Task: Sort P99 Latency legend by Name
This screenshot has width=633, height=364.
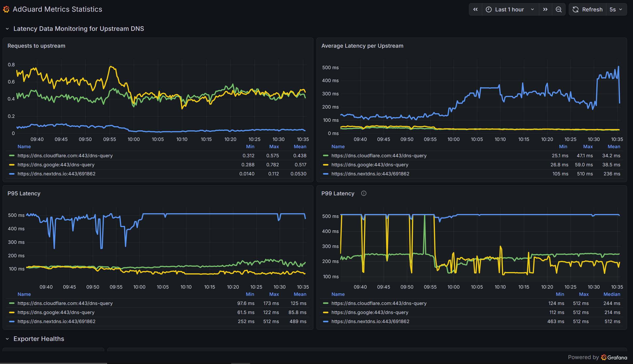Action: click(x=338, y=294)
